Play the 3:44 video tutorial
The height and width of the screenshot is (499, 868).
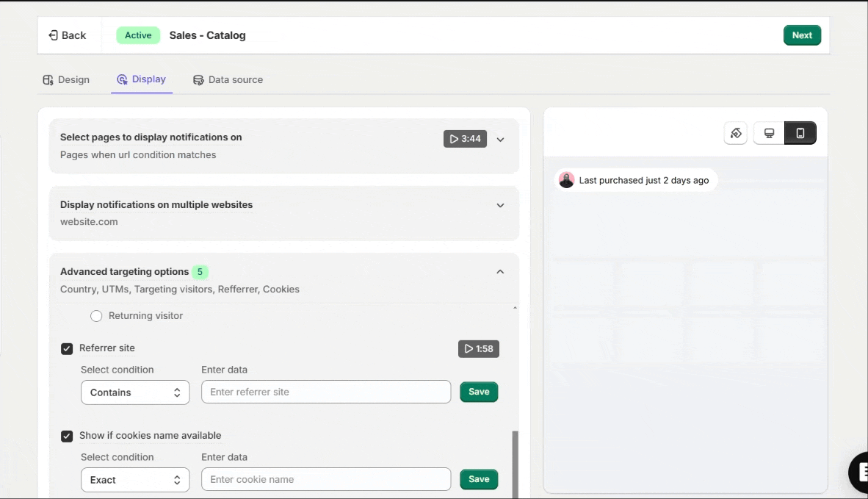pyautogui.click(x=465, y=139)
